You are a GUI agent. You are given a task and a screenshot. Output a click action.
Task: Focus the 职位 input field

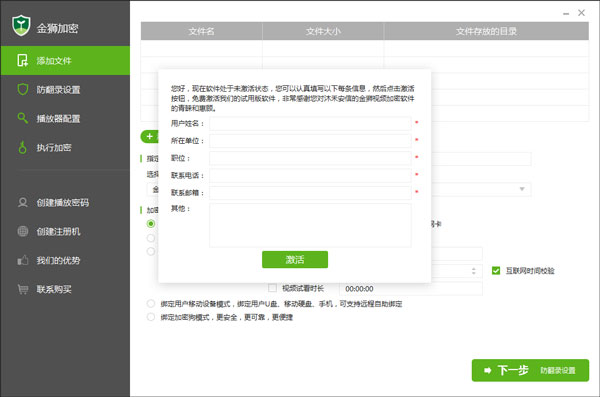click(310, 158)
